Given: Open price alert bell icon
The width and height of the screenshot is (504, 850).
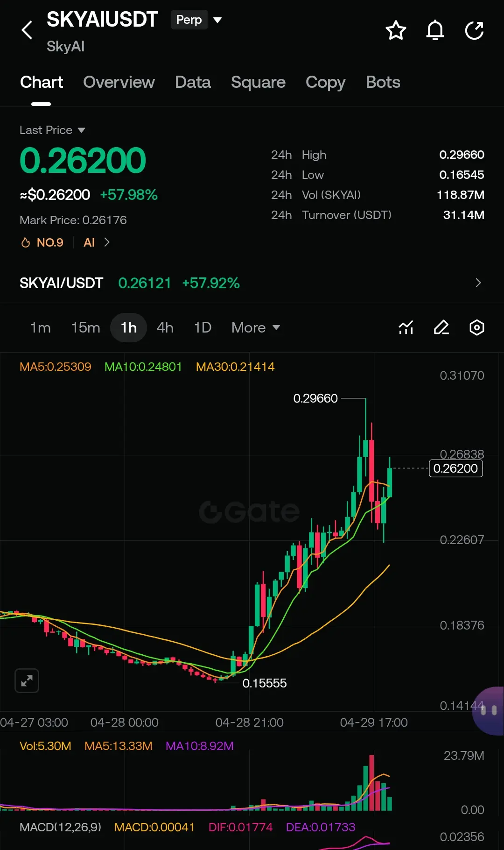Looking at the screenshot, I should pyautogui.click(x=435, y=30).
